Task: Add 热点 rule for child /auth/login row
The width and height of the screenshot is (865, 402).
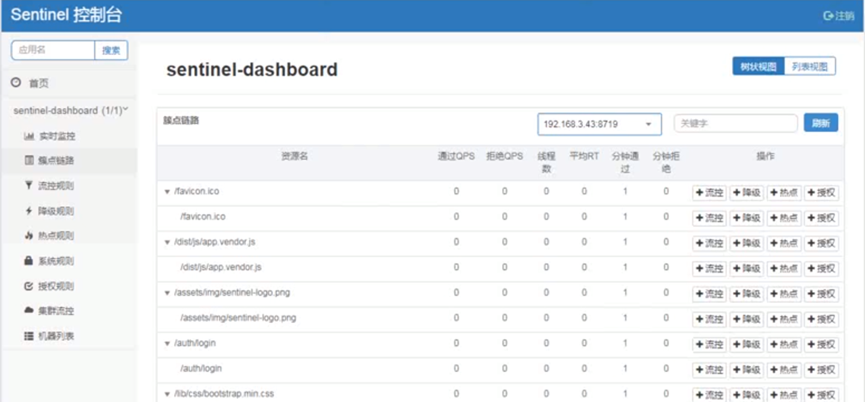Action: click(784, 369)
